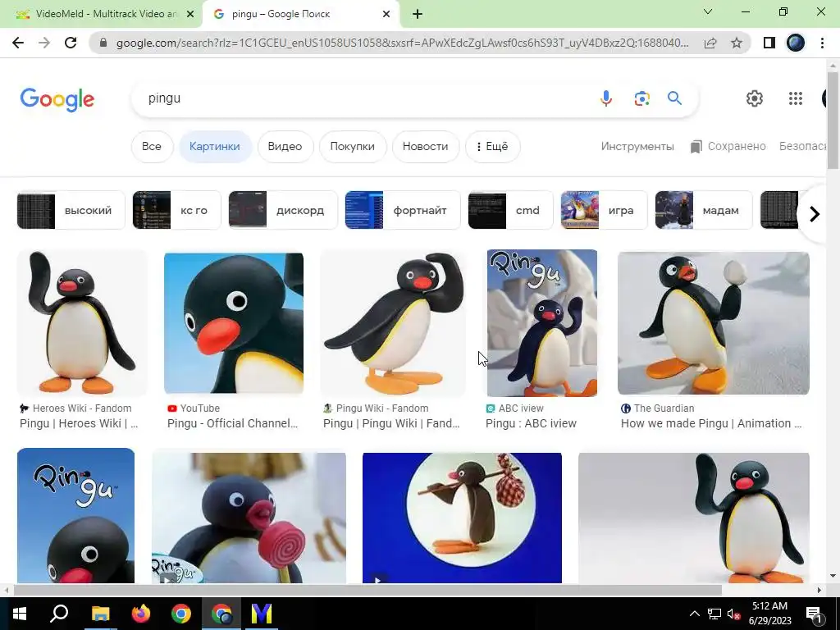Open Google settings gear icon

[755, 98]
